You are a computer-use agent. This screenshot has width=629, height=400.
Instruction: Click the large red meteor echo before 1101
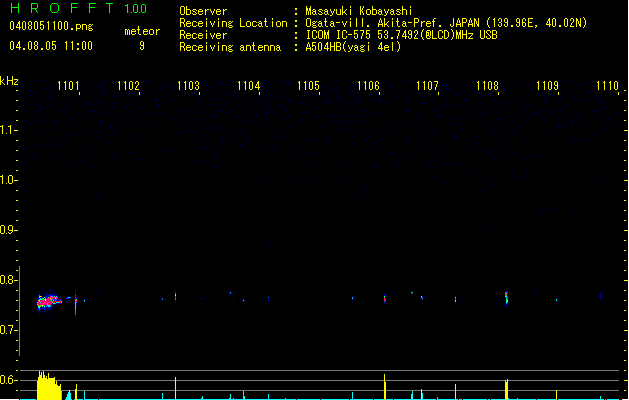click(49, 301)
